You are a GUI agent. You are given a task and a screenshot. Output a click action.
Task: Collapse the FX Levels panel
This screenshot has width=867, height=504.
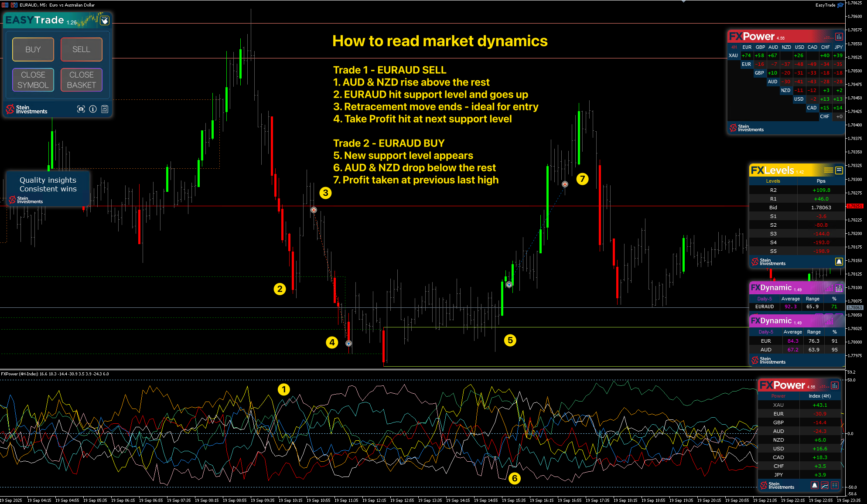click(x=839, y=170)
